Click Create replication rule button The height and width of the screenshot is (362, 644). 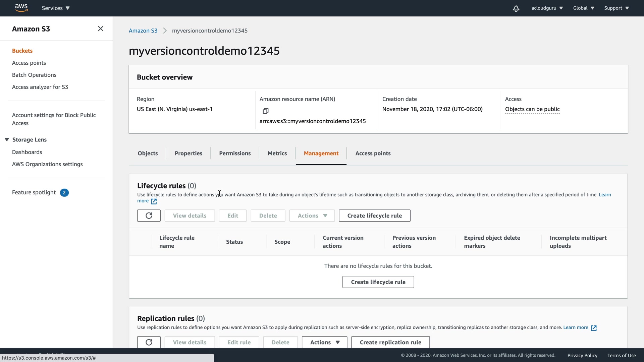tap(390, 342)
